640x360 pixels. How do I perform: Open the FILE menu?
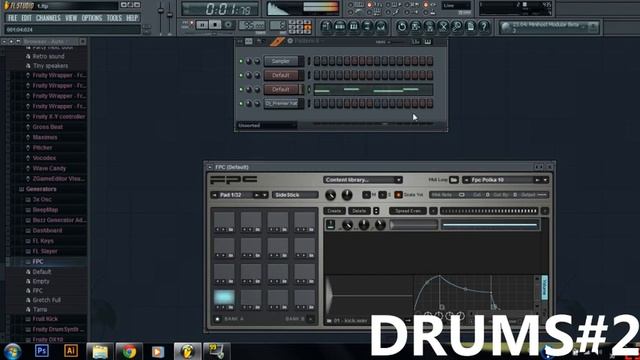tap(13, 18)
